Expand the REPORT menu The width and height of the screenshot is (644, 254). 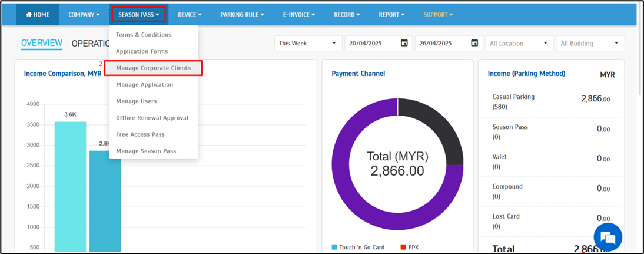392,14
